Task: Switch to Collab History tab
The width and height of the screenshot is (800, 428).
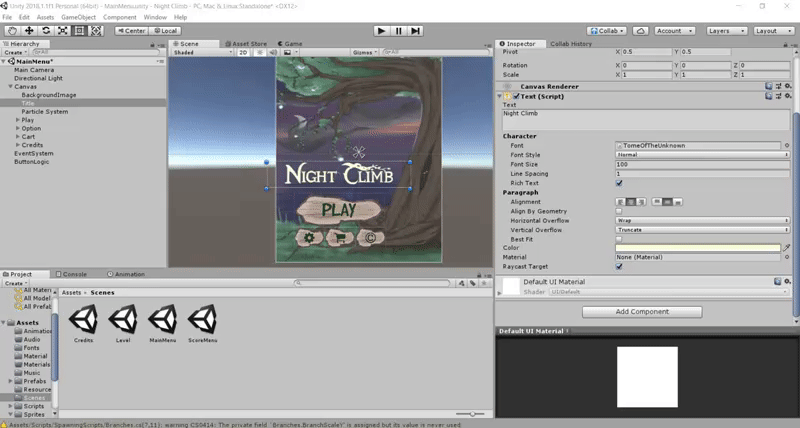Action: [570, 44]
